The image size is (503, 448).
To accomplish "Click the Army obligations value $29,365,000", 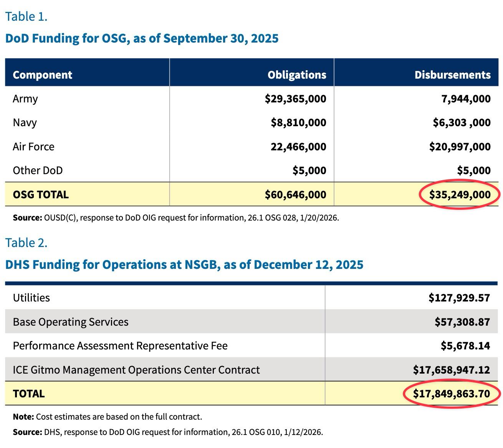I will [295, 99].
